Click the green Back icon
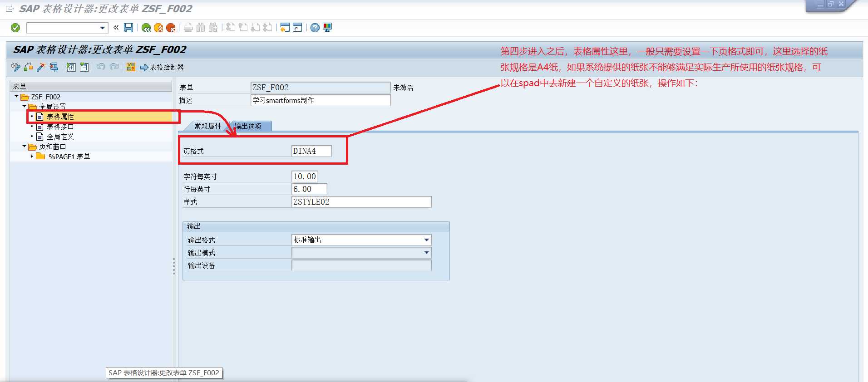The height and width of the screenshot is (382, 868). [146, 28]
